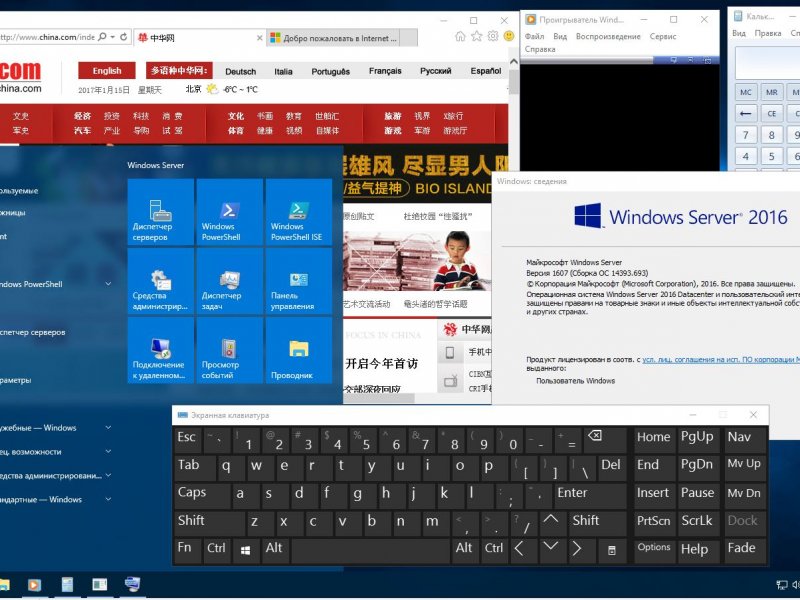Open the Просмотр событий tile
The image size is (800, 600).
coord(230,351)
